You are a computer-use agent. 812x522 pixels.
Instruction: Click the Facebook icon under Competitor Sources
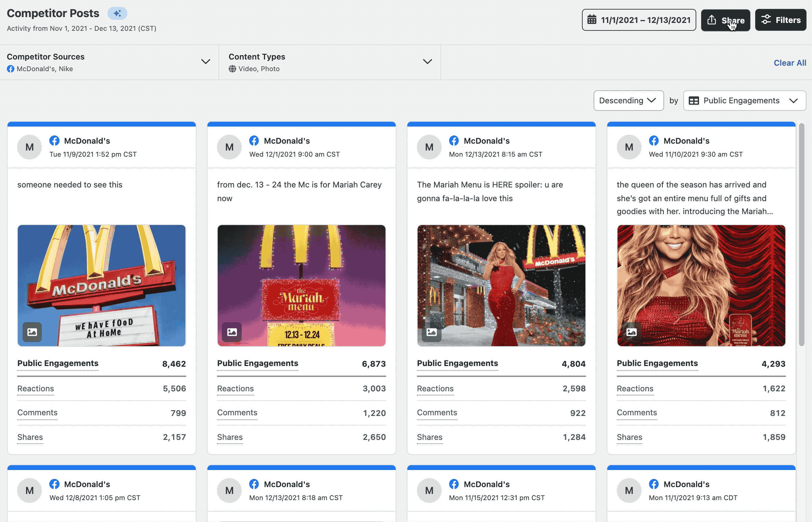11,69
